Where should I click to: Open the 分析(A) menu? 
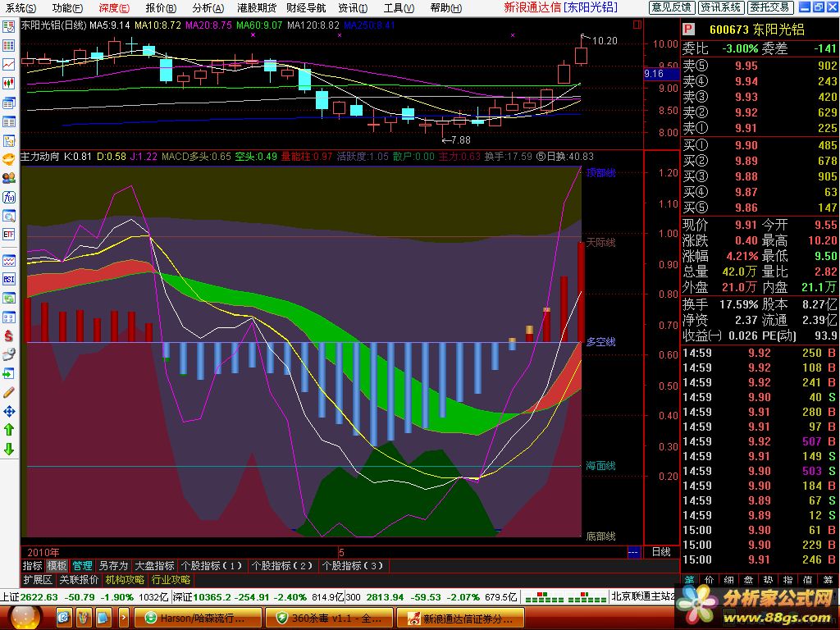(x=208, y=8)
